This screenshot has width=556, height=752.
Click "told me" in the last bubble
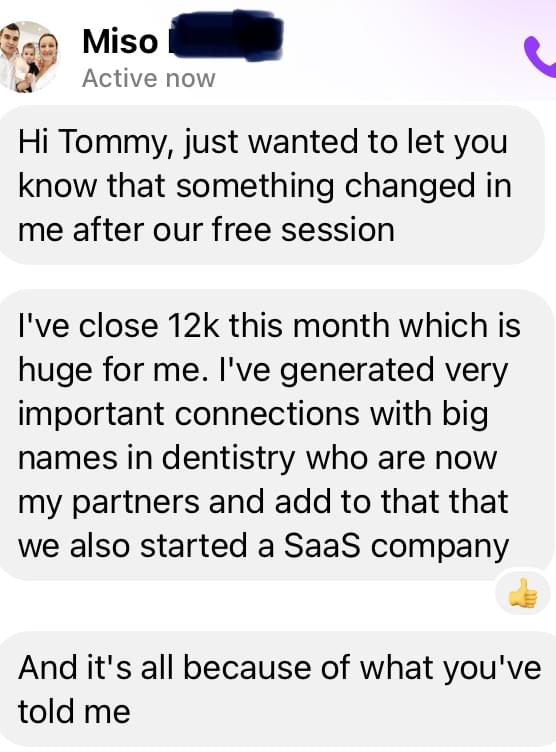[74, 711]
